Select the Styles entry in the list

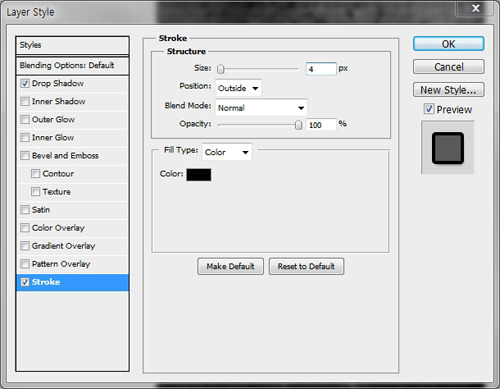click(72, 45)
